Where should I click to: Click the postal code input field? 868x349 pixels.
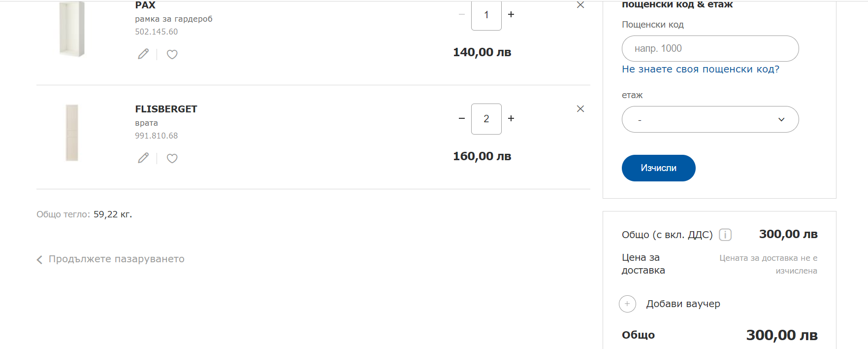click(710, 48)
